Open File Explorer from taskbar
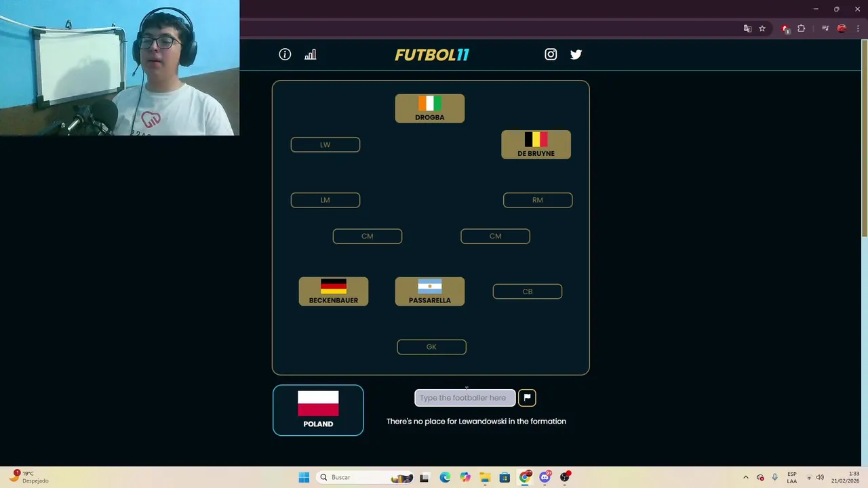This screenshot has height=488, width=868. pyautogui.click(x=485, y=477)
